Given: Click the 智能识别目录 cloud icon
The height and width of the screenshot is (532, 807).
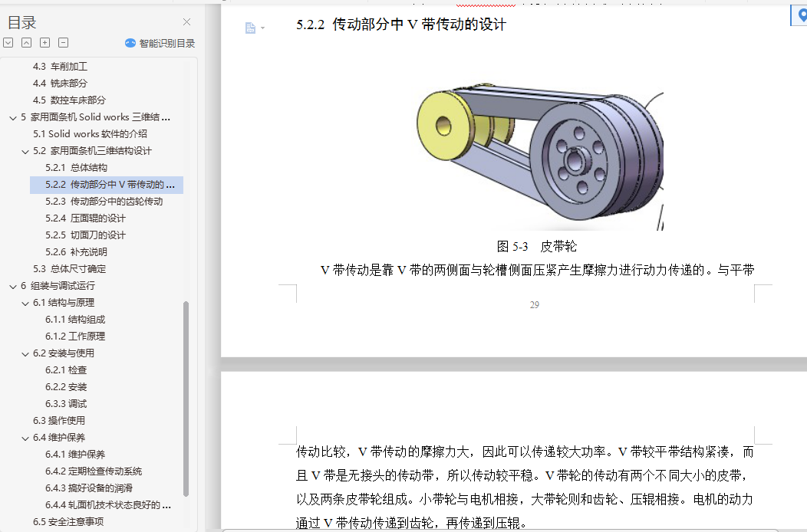Looking at the screenshot, I should 130,43.
